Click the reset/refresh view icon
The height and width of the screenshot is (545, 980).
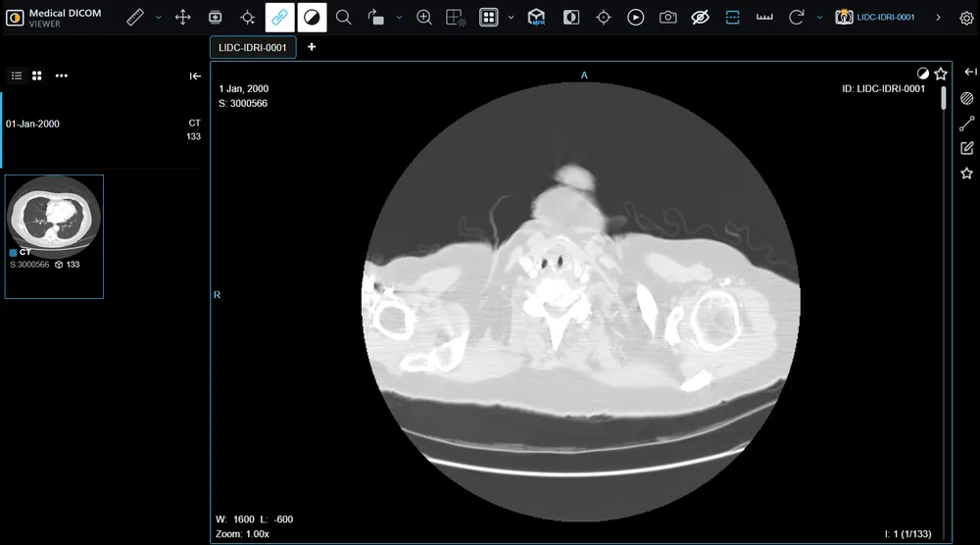[796, 18]
